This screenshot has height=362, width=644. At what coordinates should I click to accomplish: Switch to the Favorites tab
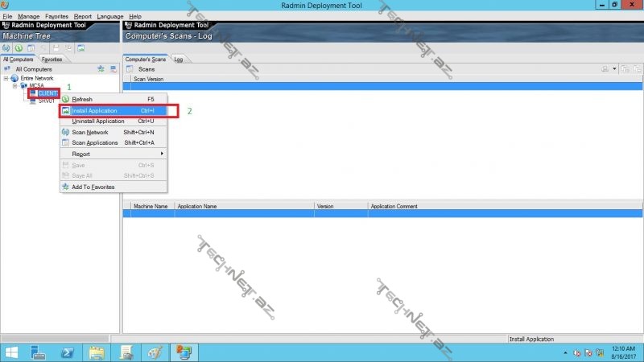point(52,60)
